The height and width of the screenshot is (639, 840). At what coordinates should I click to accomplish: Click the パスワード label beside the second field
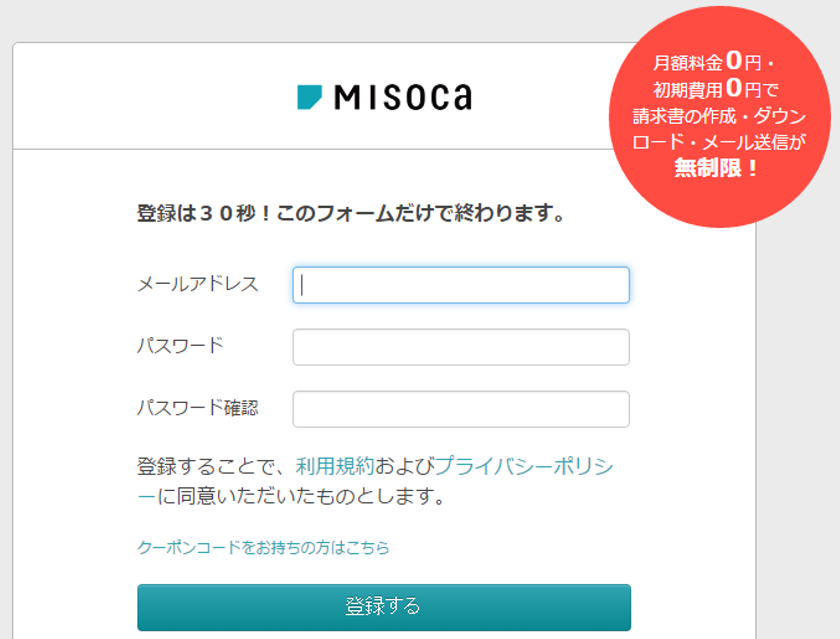click(x=180, y=346)
